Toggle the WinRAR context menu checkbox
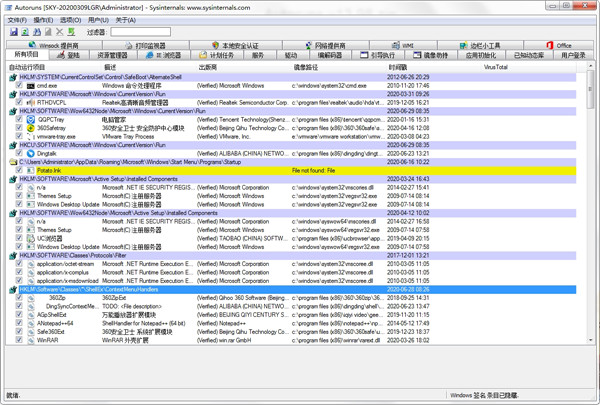Image resolution: width=600 pixels, height=405 pixels. pos(19,339)
